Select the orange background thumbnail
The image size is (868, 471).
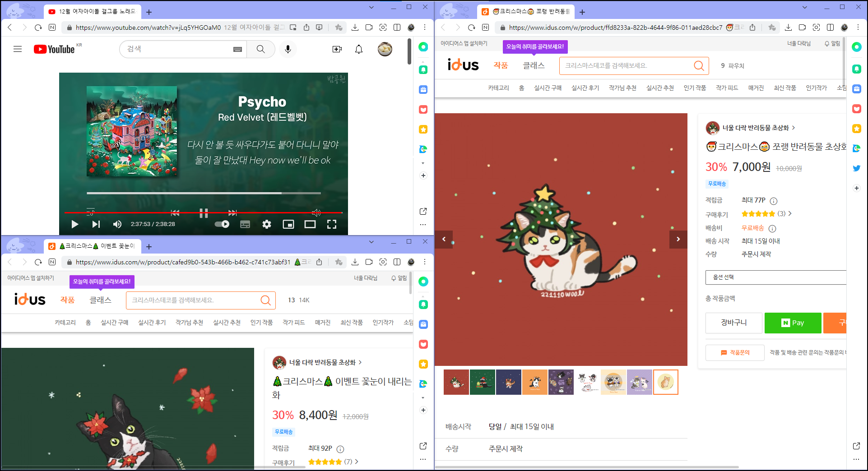(535, 382)
